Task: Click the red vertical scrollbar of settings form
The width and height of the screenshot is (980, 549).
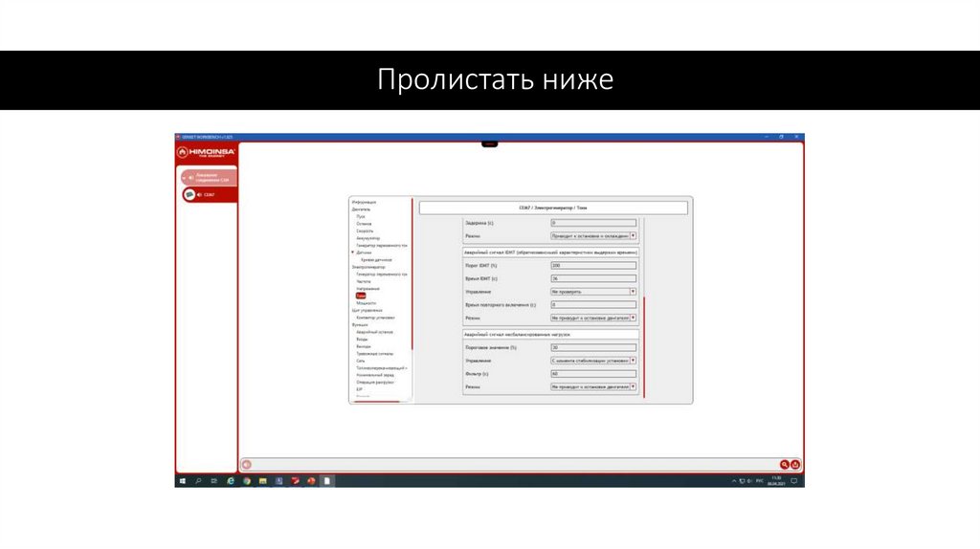Action: point(644,347)
